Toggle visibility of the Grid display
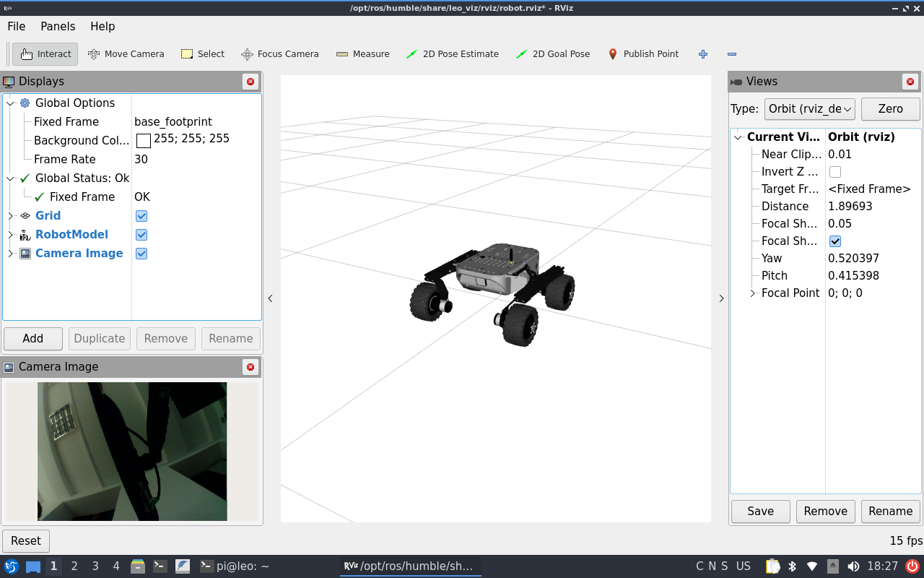This screenshot has height=578, width=924. pos(141,215)
